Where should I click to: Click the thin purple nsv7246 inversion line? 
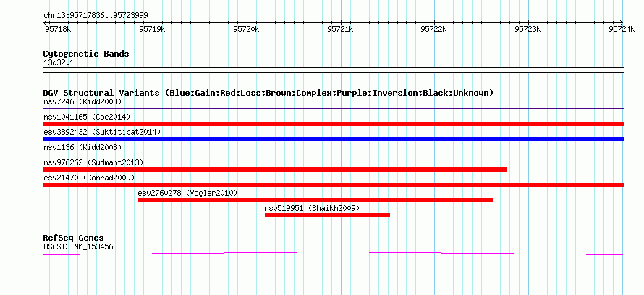(333, 109)
